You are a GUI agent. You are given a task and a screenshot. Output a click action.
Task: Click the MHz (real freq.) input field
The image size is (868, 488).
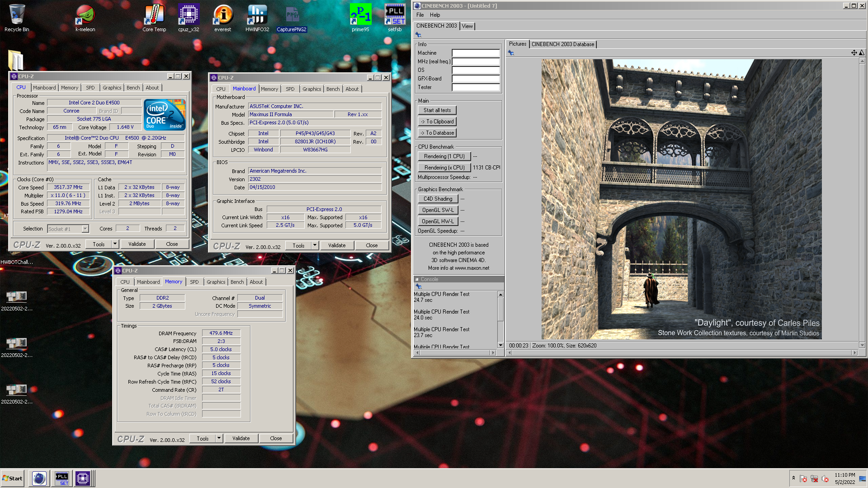[476, 61]
